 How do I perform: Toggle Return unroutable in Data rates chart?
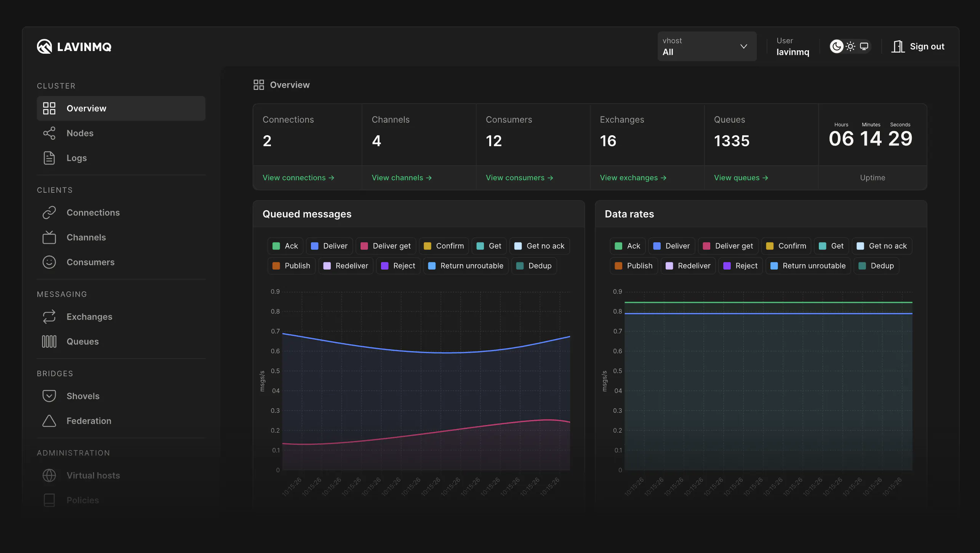tap(808, 265)
